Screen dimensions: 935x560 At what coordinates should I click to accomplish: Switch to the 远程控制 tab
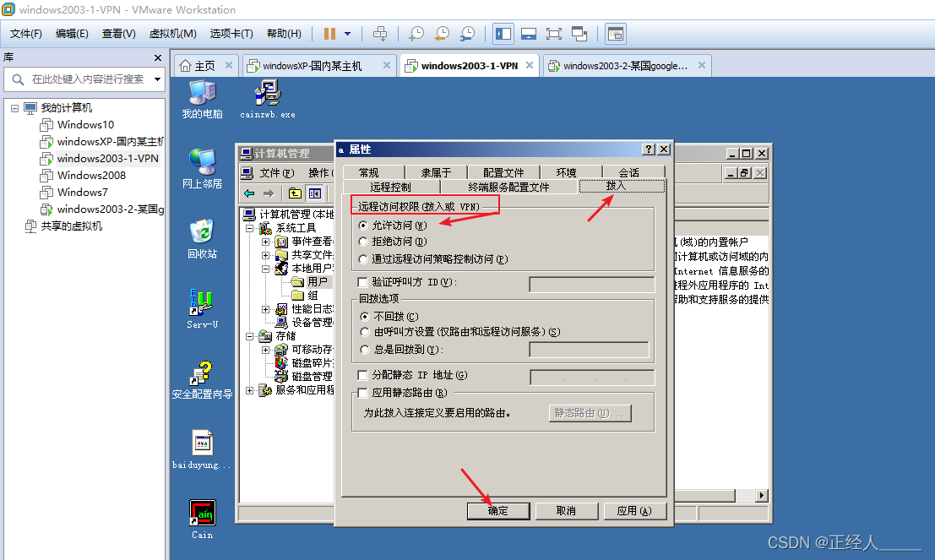390,187
